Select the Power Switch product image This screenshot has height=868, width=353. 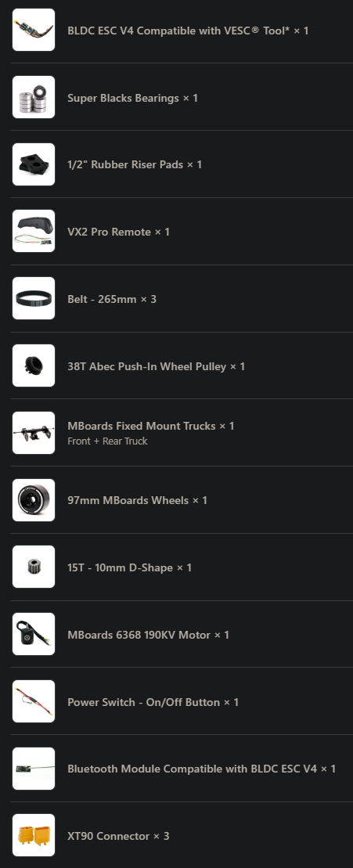pos(34,701)
